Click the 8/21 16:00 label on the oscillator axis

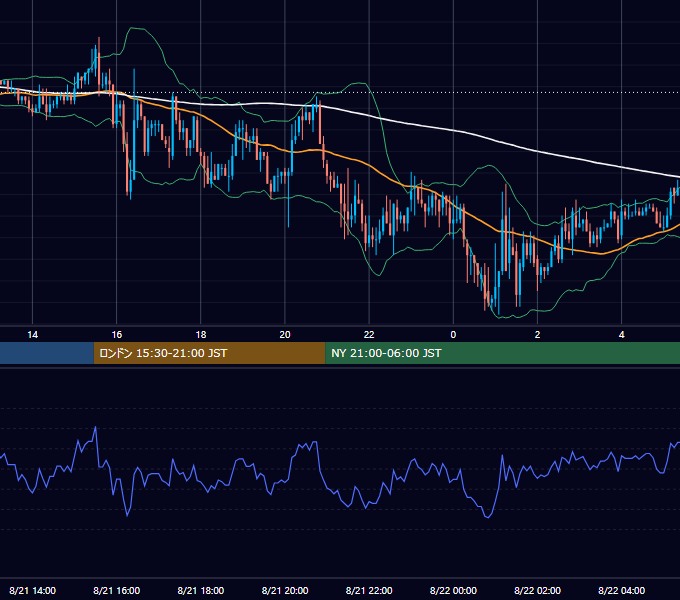pos(117,591)
